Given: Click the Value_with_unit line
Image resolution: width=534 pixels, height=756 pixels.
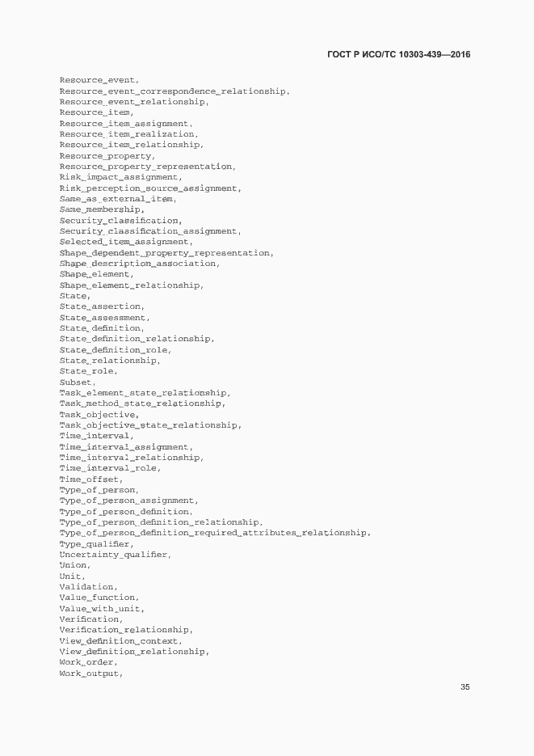Looking at the screenshot, I should pos(102,609).
